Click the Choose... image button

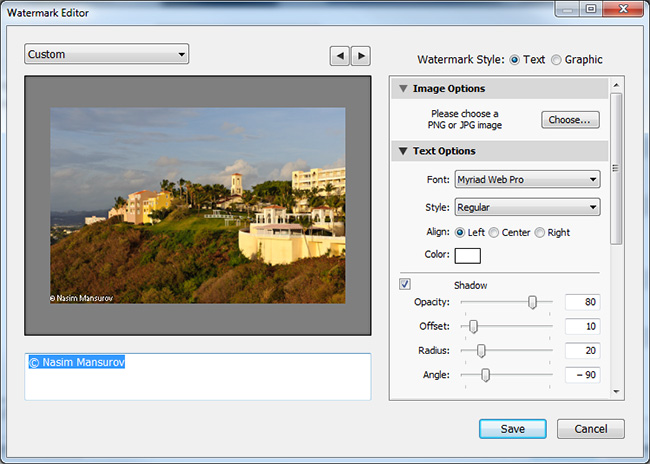570,120
